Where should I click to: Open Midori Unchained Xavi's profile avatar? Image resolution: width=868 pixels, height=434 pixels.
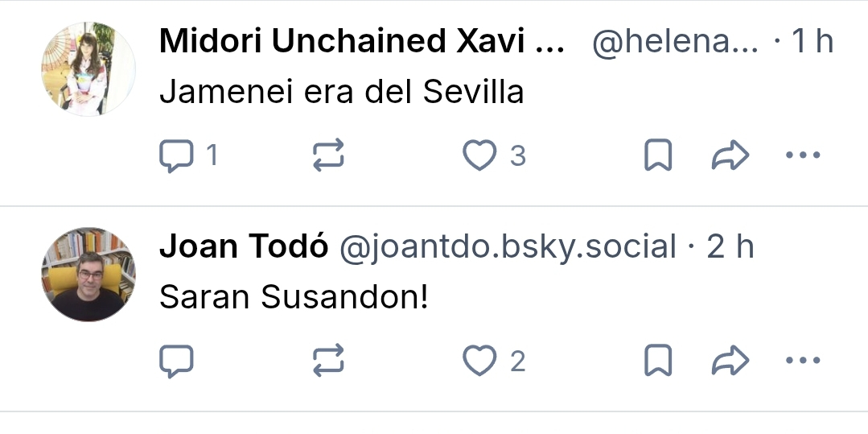pyautogui.click(x=88, y=69)
